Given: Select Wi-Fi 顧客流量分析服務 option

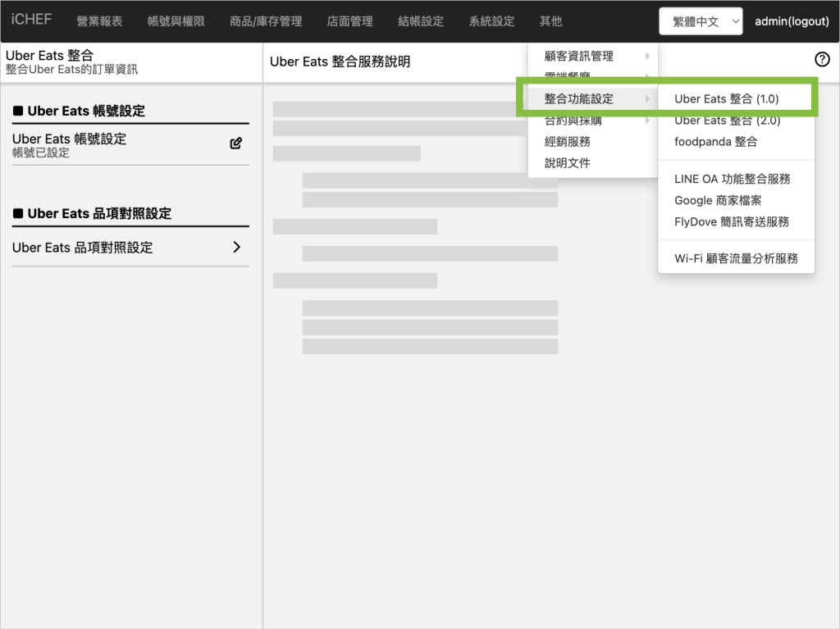Looking at the screenshot, I should (736, 258).
